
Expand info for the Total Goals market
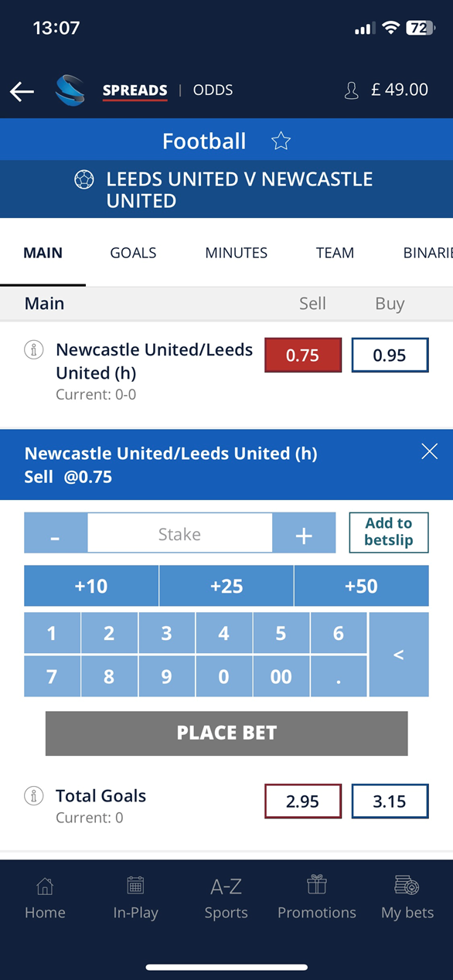point(33,795)
